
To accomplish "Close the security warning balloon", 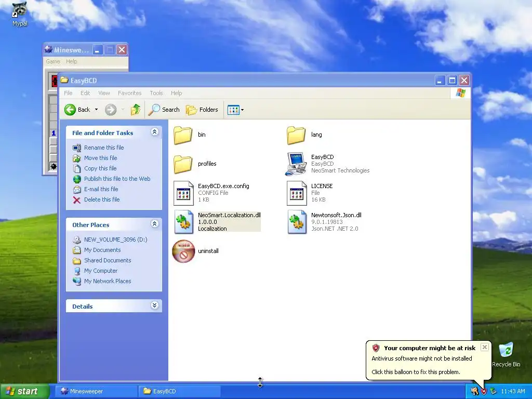I will point(485,347).
